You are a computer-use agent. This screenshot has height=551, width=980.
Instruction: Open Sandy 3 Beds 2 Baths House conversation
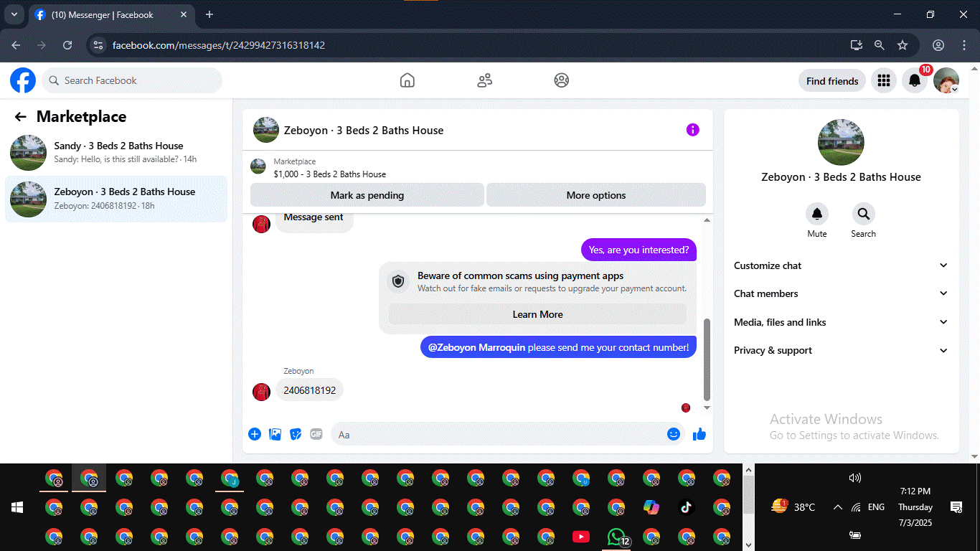[116, 152]
